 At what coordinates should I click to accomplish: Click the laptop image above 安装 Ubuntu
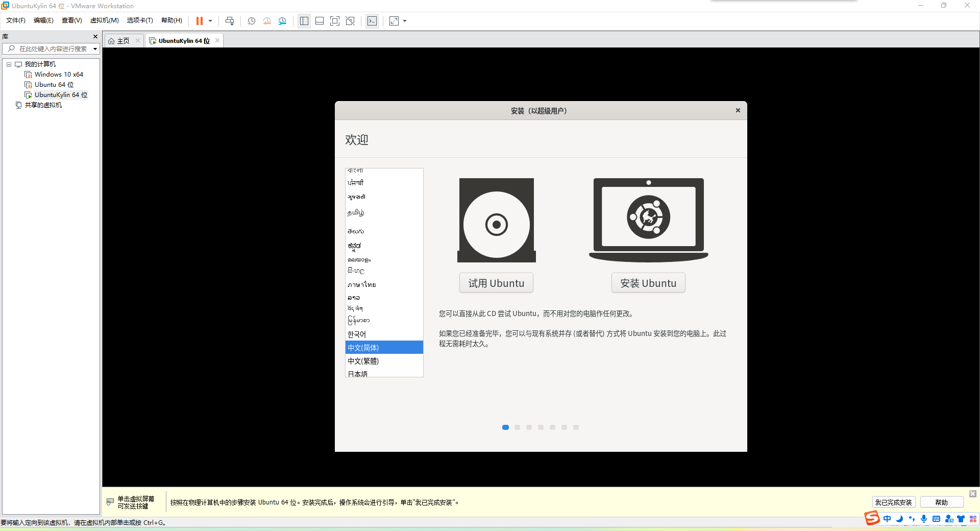click(x=648, y=220)
